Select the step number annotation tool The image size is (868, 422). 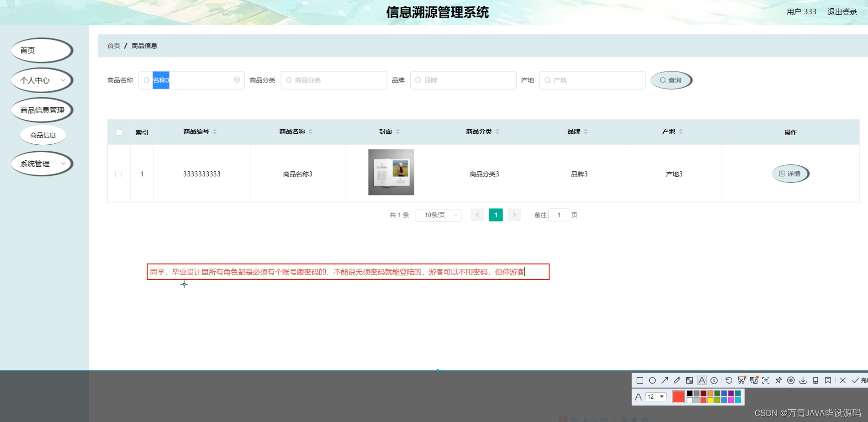714,380
